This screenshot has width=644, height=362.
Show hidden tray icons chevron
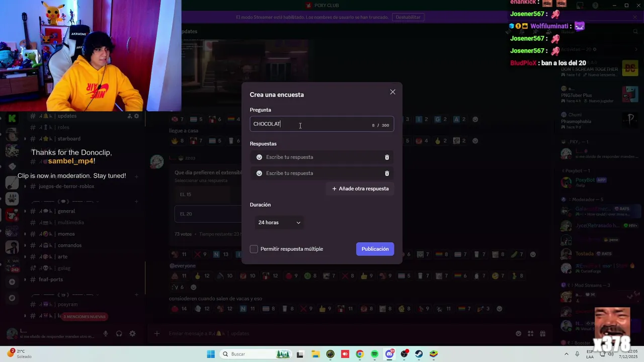point(567,354)
